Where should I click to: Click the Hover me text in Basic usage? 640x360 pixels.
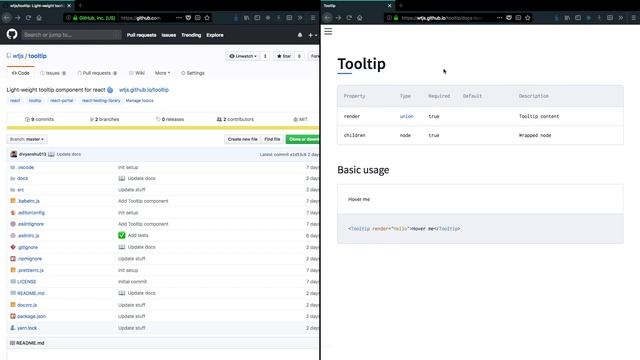[x=359, y=199]
